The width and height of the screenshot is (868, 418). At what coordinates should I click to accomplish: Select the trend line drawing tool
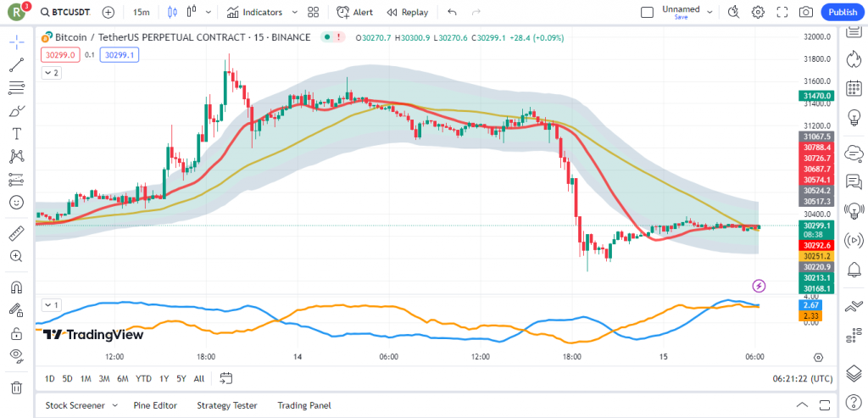coord(17,65)
